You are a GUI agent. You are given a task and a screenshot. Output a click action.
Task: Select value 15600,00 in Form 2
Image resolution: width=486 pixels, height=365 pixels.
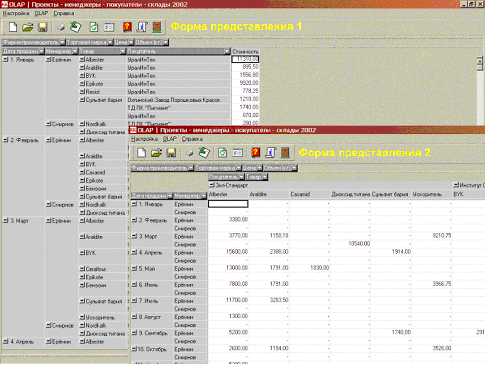pyautogui.click(x=237, y=252)
